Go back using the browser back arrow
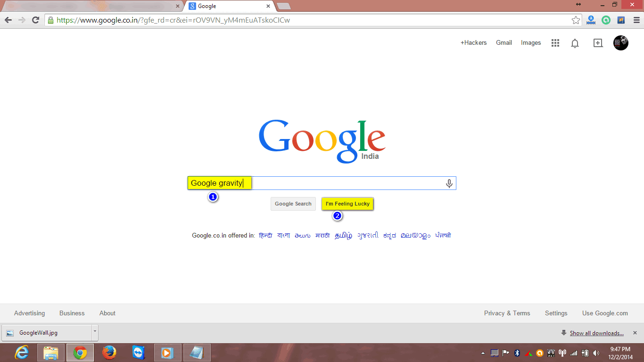 pos(8,20)
